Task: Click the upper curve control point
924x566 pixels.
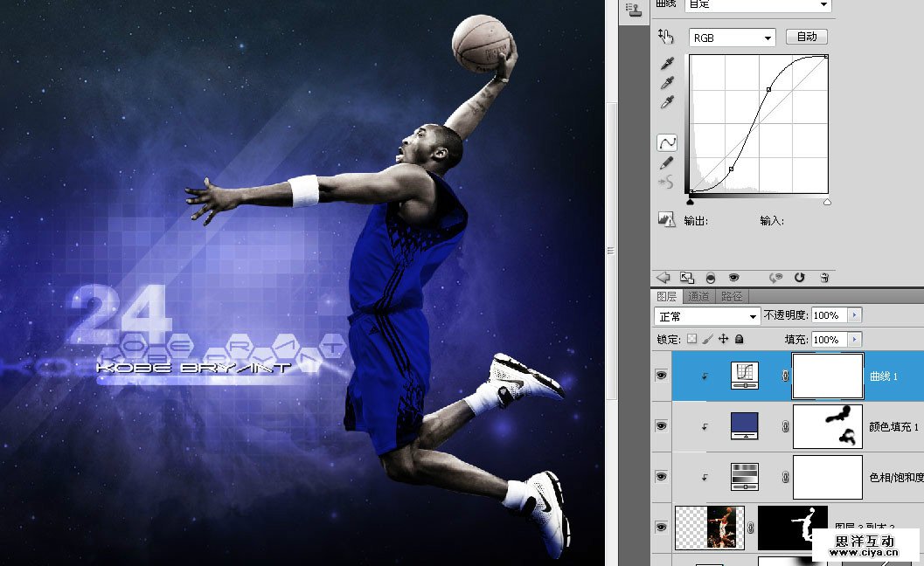Action: tap(768, 89)
